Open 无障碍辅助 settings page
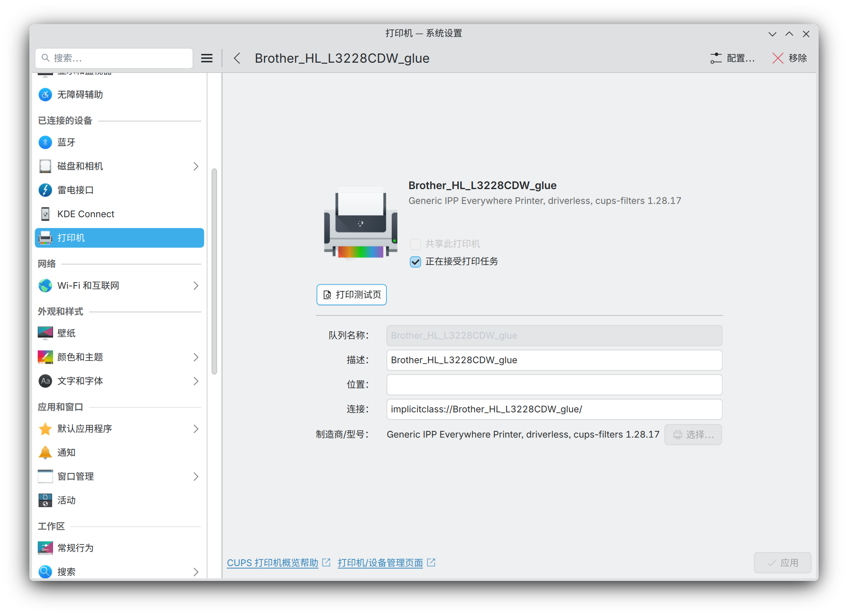The height and width of the screenshot is (616, 848). coord(119,95)
